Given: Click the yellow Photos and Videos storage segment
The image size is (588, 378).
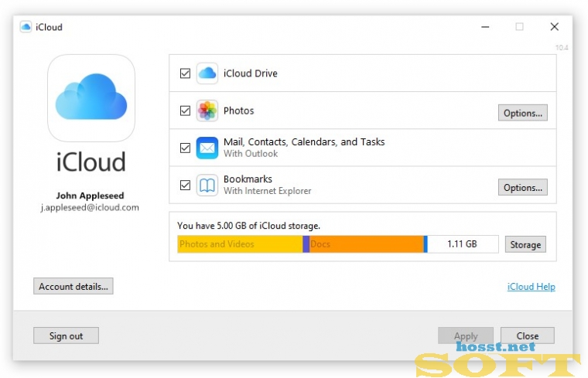Looking at the screenshot, I should pos(240,244).
